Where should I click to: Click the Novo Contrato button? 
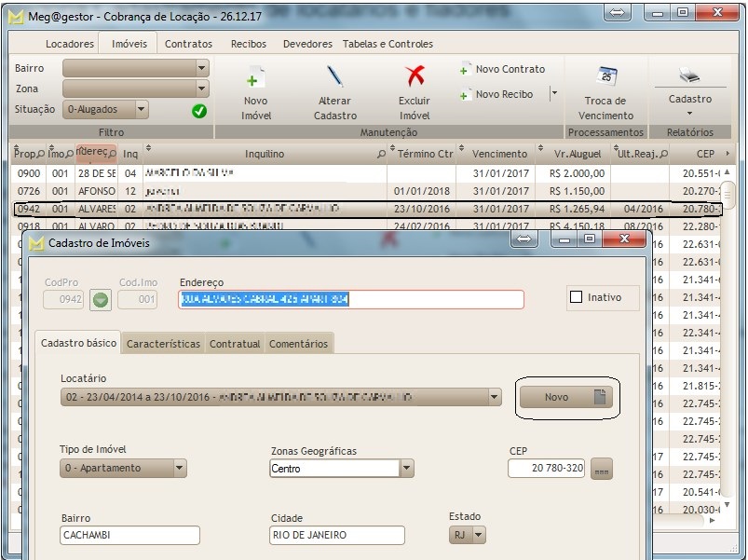[502, 70]
